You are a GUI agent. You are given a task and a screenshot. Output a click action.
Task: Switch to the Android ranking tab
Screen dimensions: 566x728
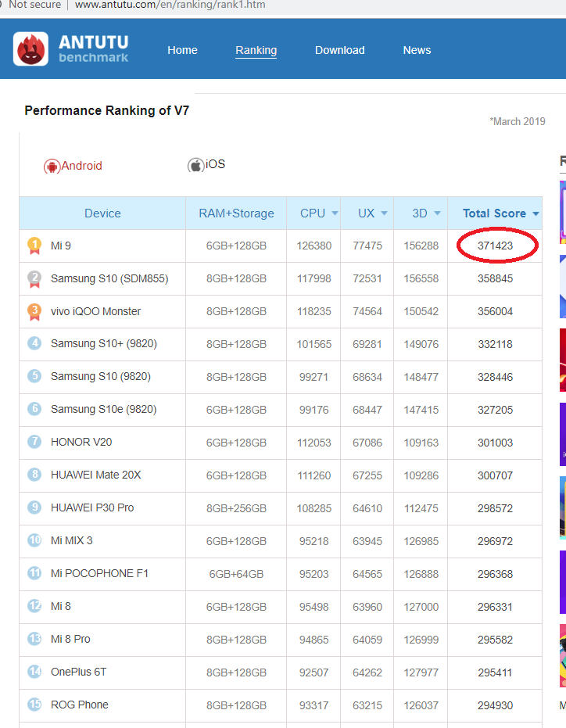click(x=73, y=166)
